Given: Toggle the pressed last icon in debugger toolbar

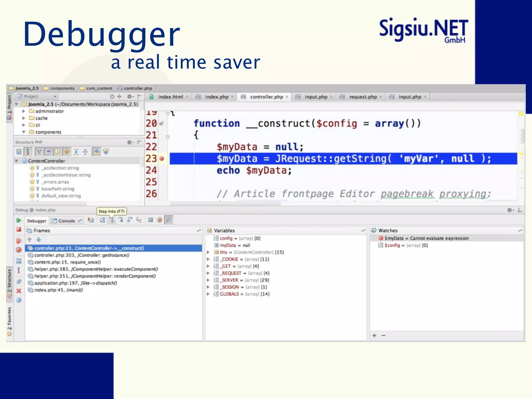Looking at the screenshot, I should click(169, 220).
